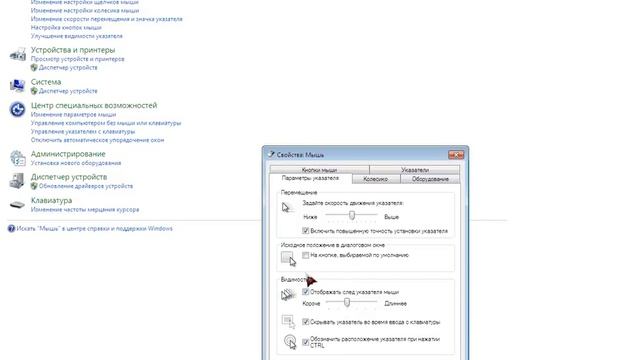Click Диспетчер устройств link under Устройства и принтеры
Image resolution: width=640 pixels, height=360 pixels.
pyautogui.click(x=68, y=68)
